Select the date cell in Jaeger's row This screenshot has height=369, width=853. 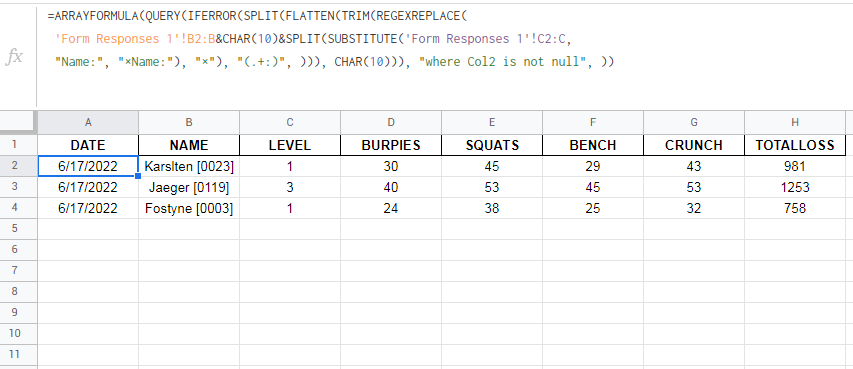pyautogui.click(x=88, y=187)
